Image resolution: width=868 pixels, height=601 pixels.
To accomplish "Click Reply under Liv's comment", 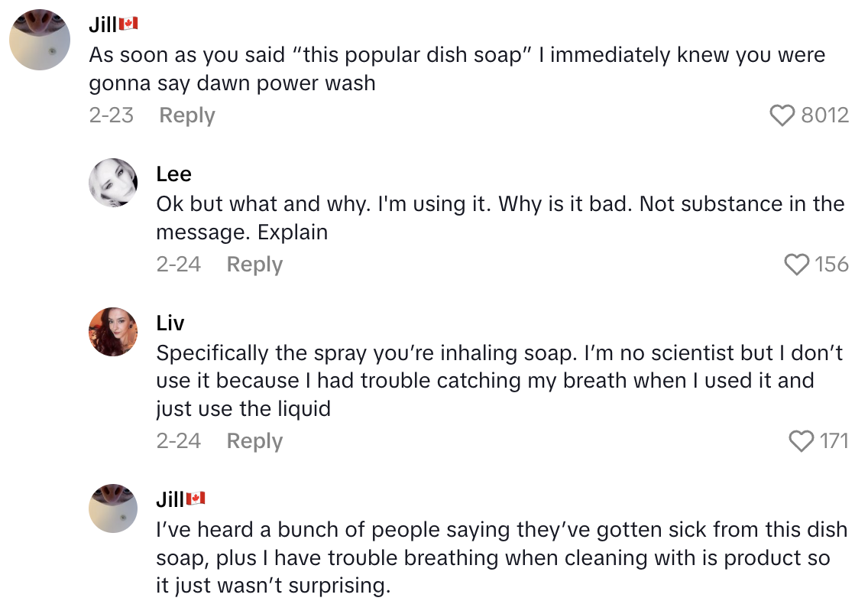I will pyautogui.click(x=254, y=440).
